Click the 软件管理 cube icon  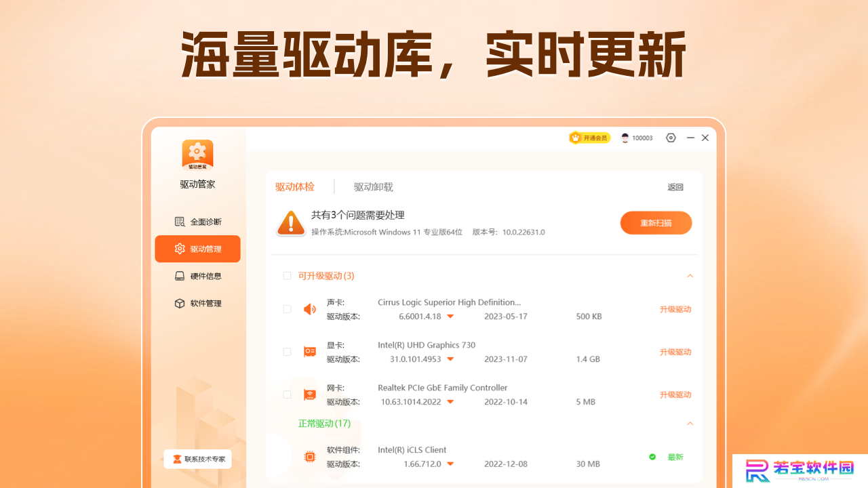pyautogui.click(x=180, y=303)
